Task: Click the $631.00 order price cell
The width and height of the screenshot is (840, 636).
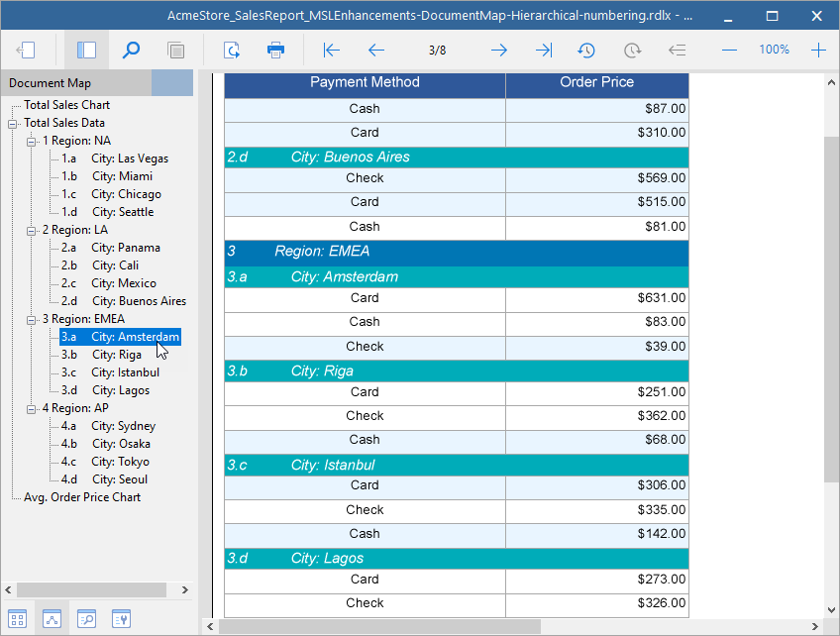Action: (596, 298)
